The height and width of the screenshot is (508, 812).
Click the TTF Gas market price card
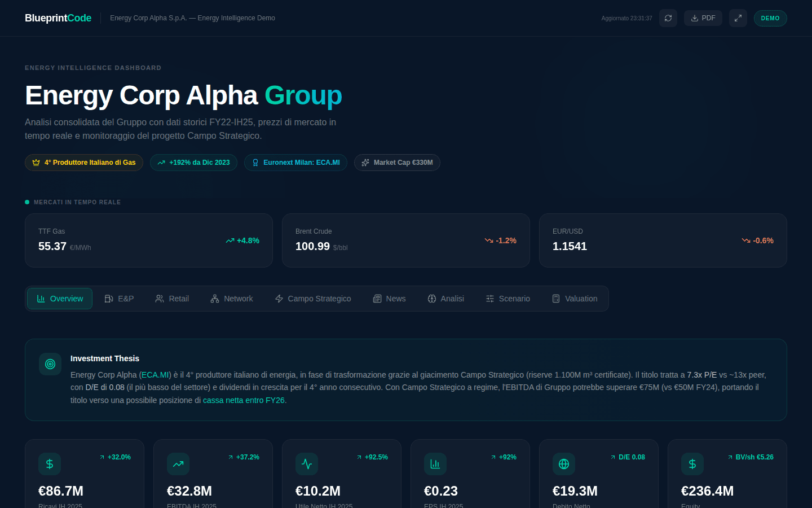pyautogui.click(x=148, y=240)
